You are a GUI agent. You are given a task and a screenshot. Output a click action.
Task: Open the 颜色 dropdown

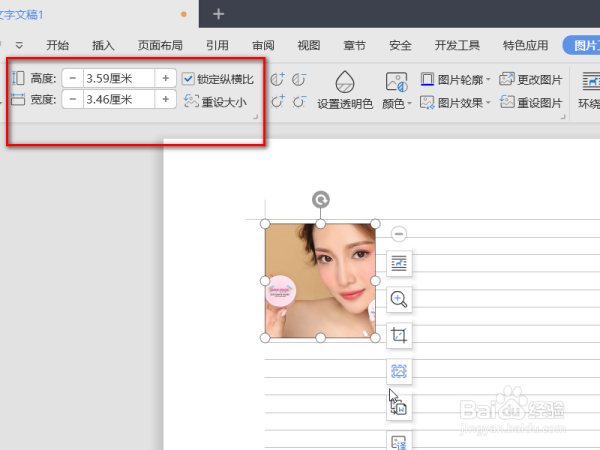[x=396, y=90]
